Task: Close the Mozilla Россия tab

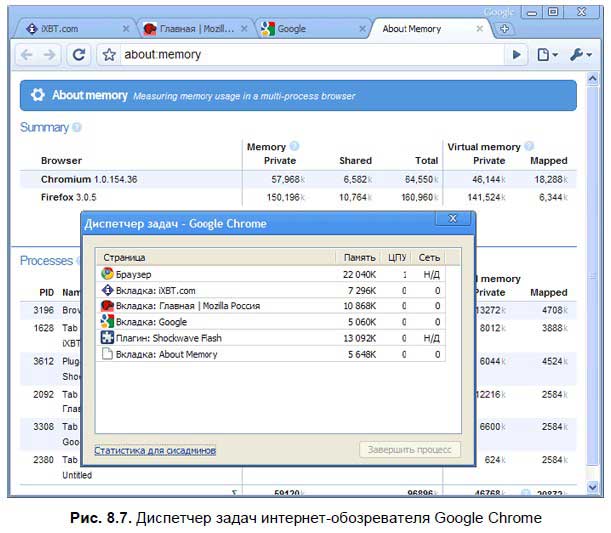Action: [243, 29]
